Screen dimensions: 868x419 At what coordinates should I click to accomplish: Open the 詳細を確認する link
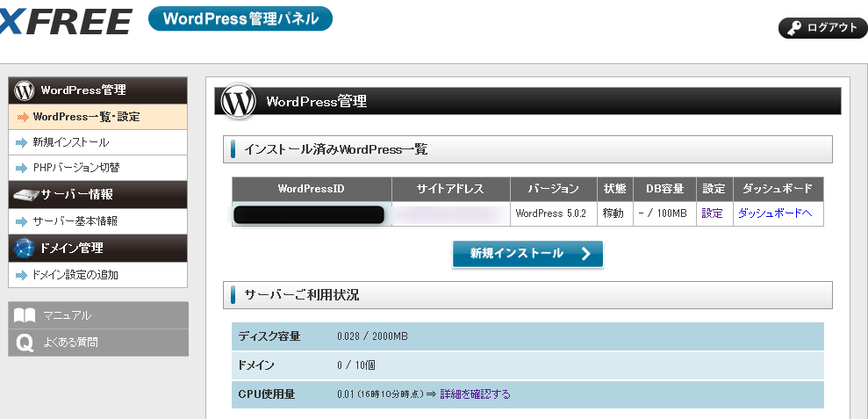tap(475, 394)
